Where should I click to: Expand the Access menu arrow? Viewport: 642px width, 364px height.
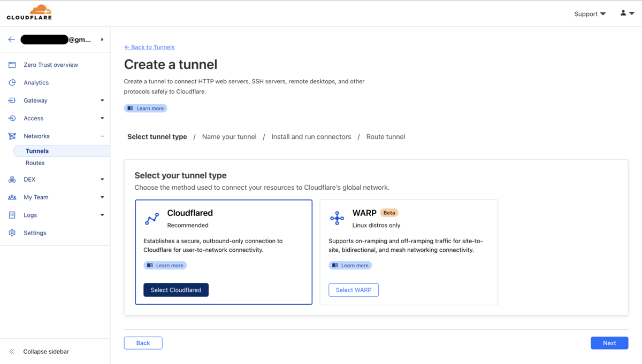coord(102,118)
